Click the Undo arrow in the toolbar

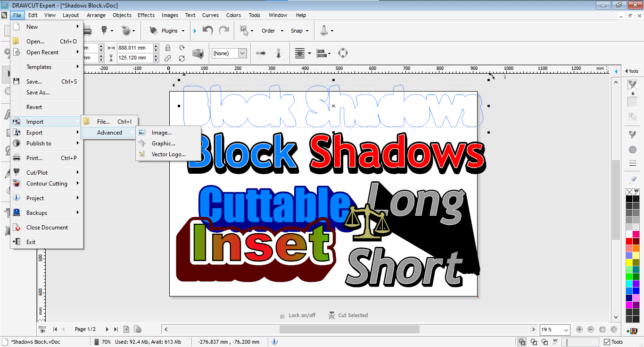[208, 31]
